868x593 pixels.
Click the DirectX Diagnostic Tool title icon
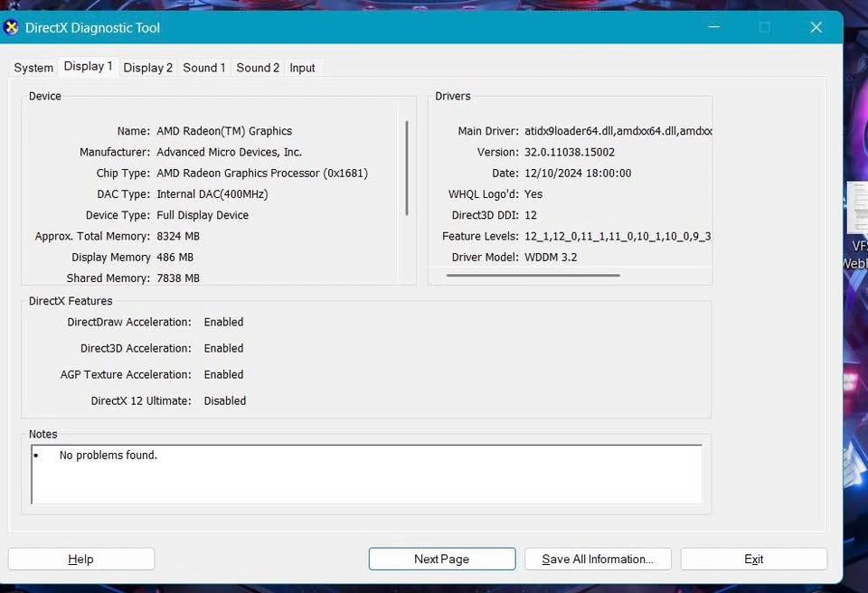click(x=10, y=27)
